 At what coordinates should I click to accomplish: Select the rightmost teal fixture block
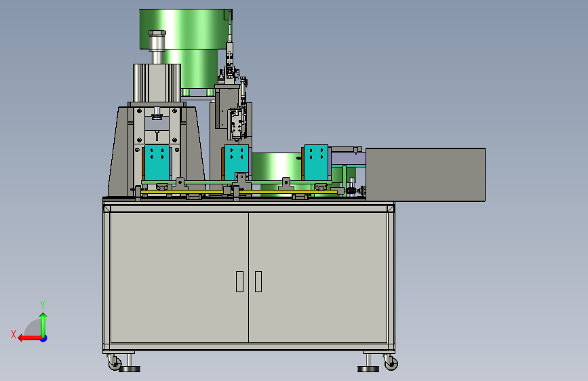click(x=316, y=163)
